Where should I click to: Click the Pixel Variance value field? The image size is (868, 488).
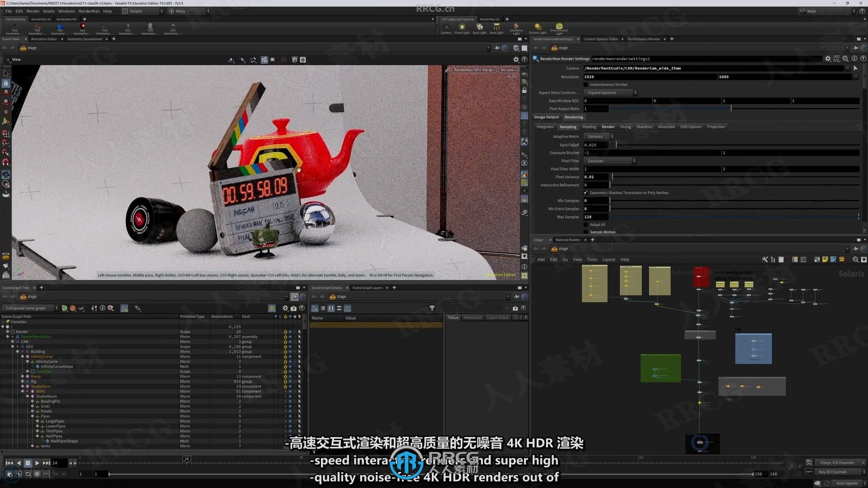[596, 177]
